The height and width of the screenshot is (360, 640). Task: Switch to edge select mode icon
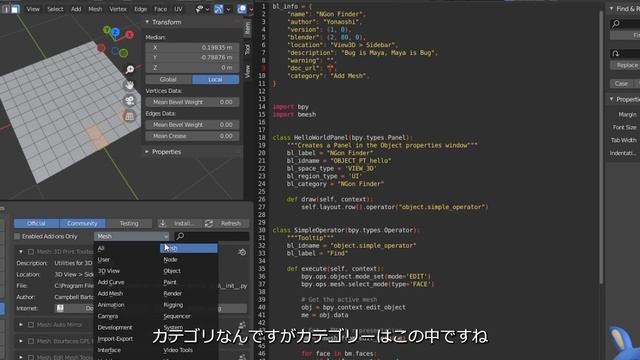coord(6,9)
